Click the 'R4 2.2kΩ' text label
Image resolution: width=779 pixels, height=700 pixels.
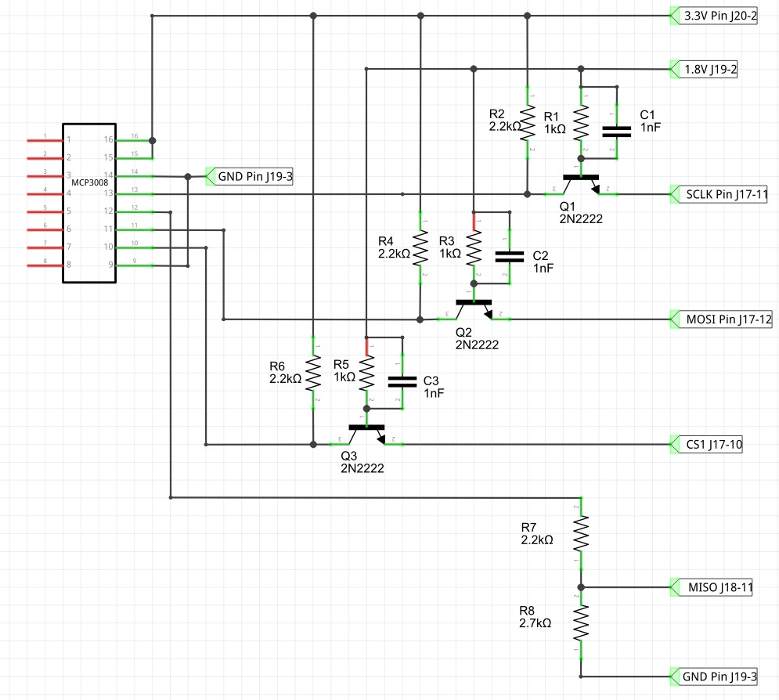click(x=394, y=247)
